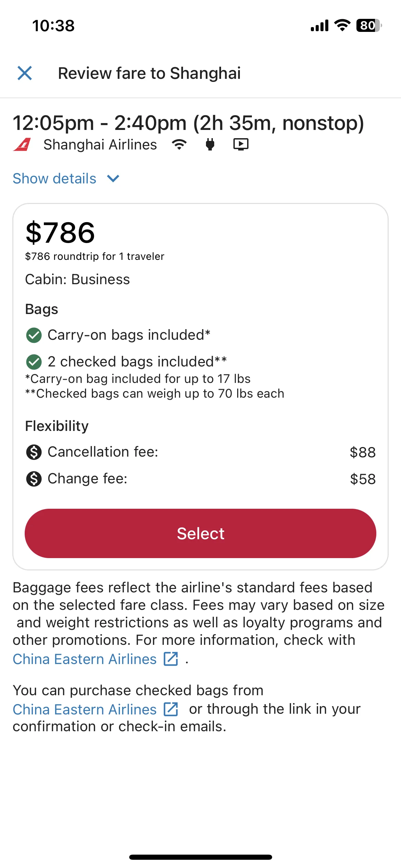Select the $786 Business fare
Screen dimensions: 401x868
pos(200,533)
